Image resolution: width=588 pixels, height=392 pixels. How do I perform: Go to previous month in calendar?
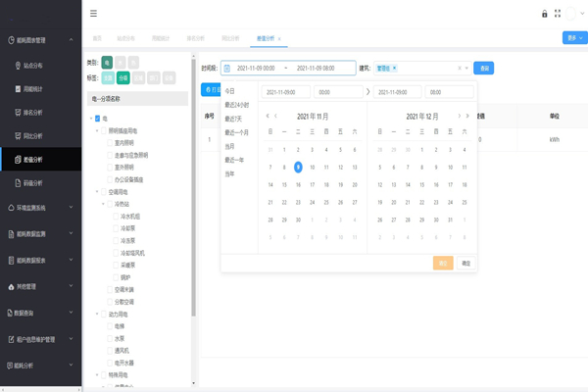tap(276, 117)
